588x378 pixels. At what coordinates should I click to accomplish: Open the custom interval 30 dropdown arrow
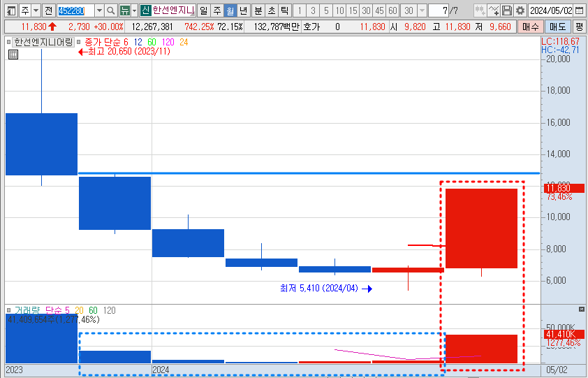coord(422,10)
